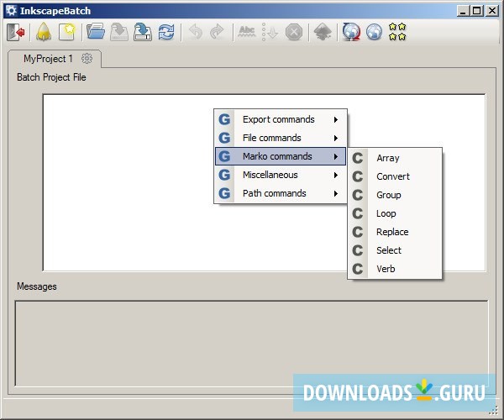Click C icon next to Verb

click(x=358, y=269)
